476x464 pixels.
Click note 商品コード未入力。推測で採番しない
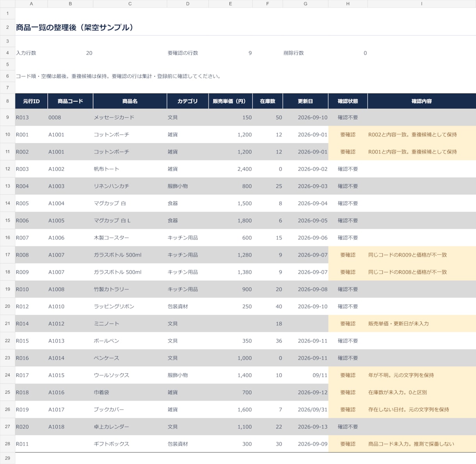click(x=411, y=444)
